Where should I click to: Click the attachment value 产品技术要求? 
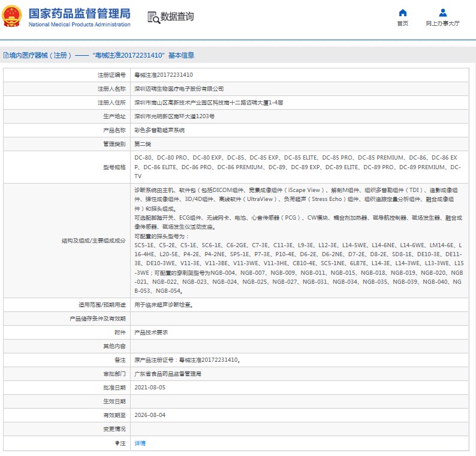(x=151, y=332)
